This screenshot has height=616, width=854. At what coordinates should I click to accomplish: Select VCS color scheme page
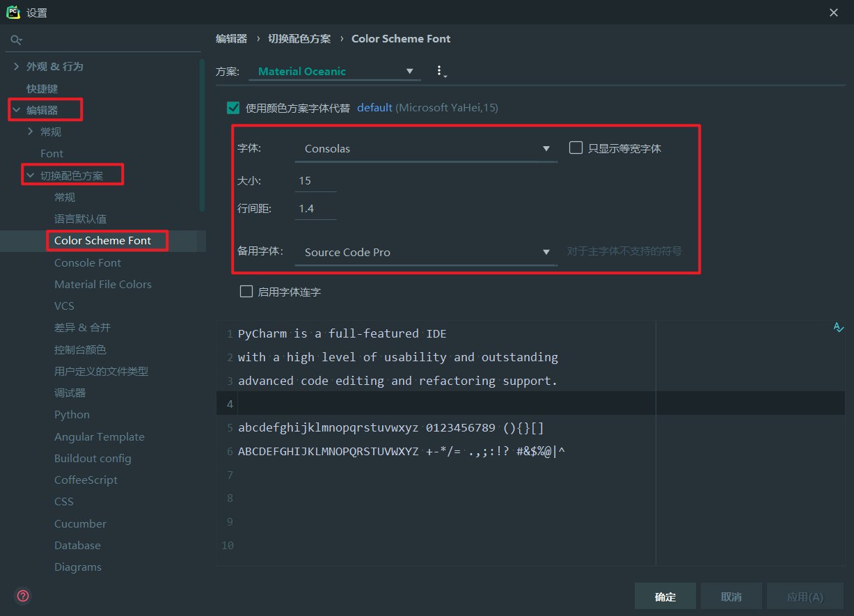(x=64, y=306)
